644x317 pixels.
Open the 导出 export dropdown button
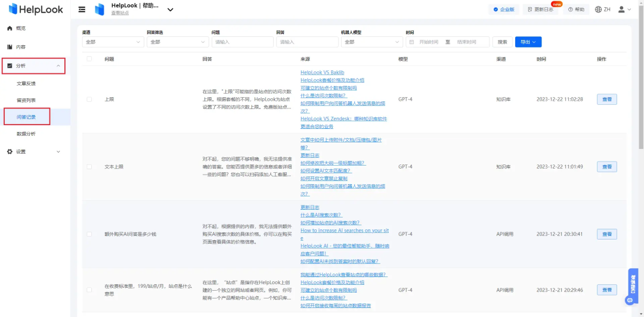click(x=528, y=42)
